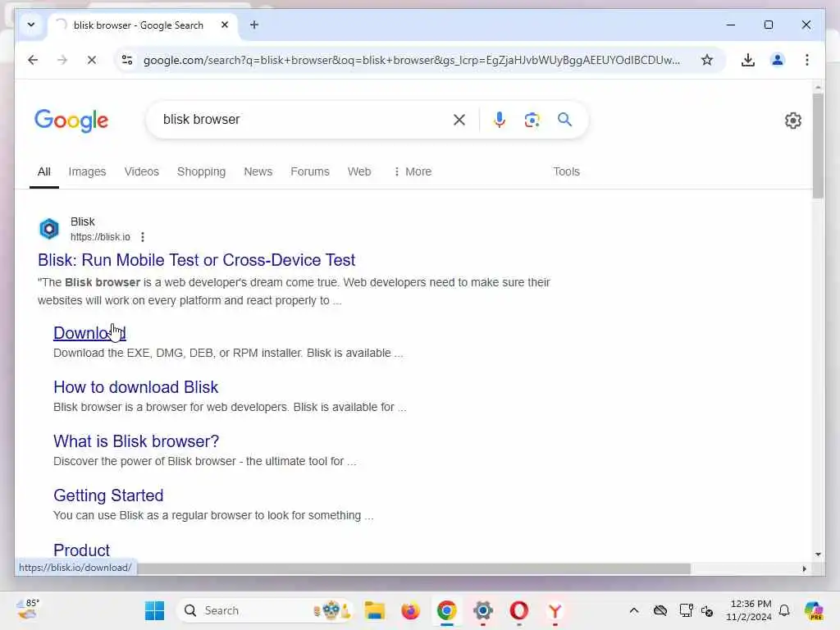
Task: Switch to Web results
Action: click(x=359, y=171)
